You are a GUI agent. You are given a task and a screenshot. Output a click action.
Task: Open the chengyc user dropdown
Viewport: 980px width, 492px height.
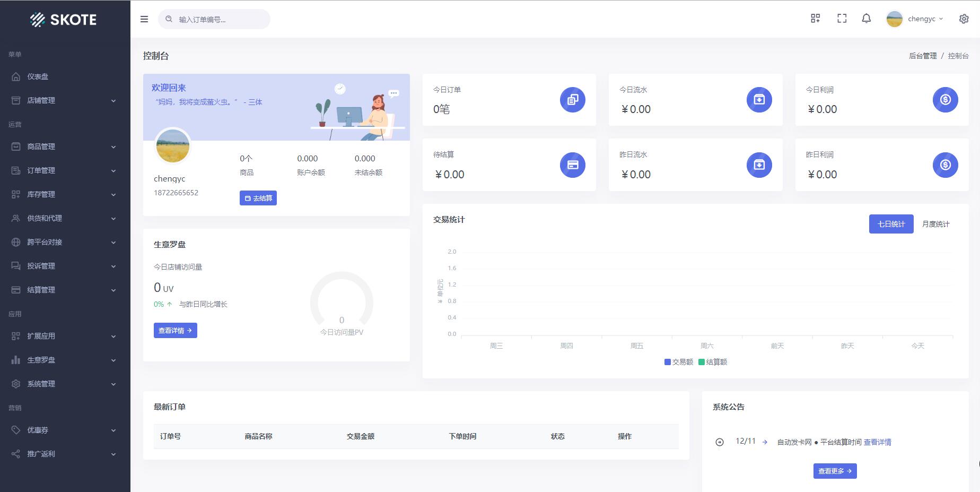[915, 19]
